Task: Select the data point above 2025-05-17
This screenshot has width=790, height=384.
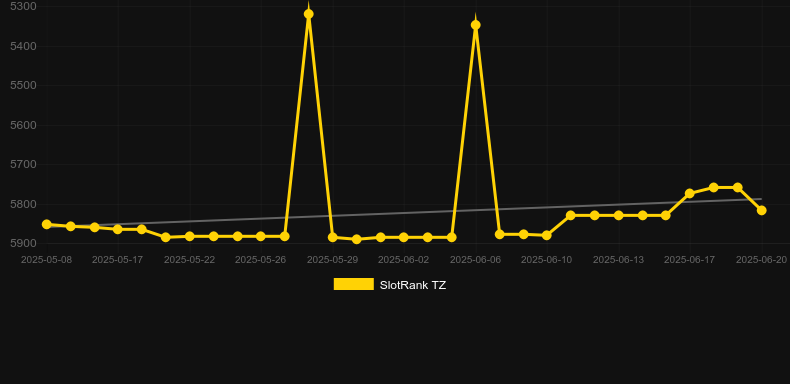Action: [x=118, y=229]
